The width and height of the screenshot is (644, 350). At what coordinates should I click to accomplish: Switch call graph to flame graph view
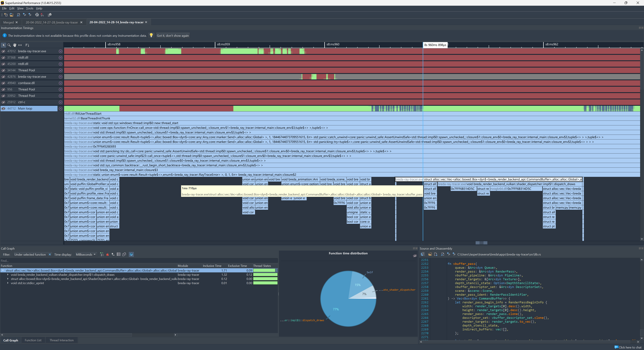point(108,254)
